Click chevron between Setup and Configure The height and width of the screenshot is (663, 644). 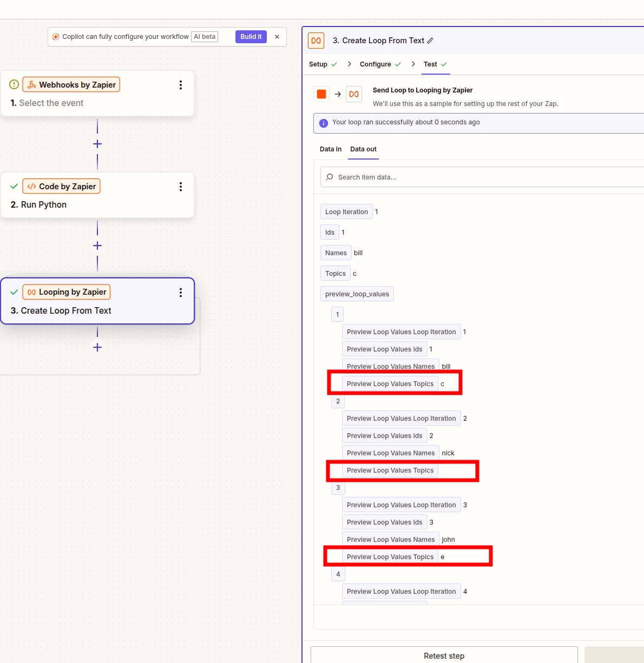coord(349,64)
